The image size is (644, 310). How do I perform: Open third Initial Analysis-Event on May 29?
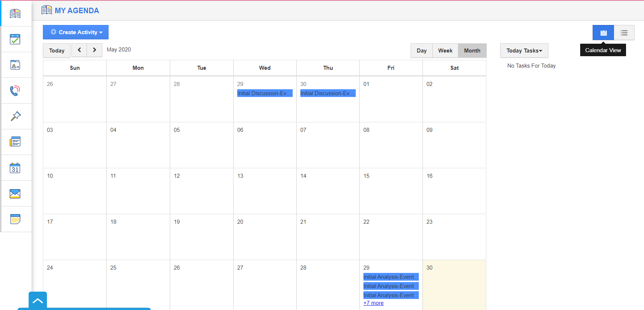coord(391,295)
